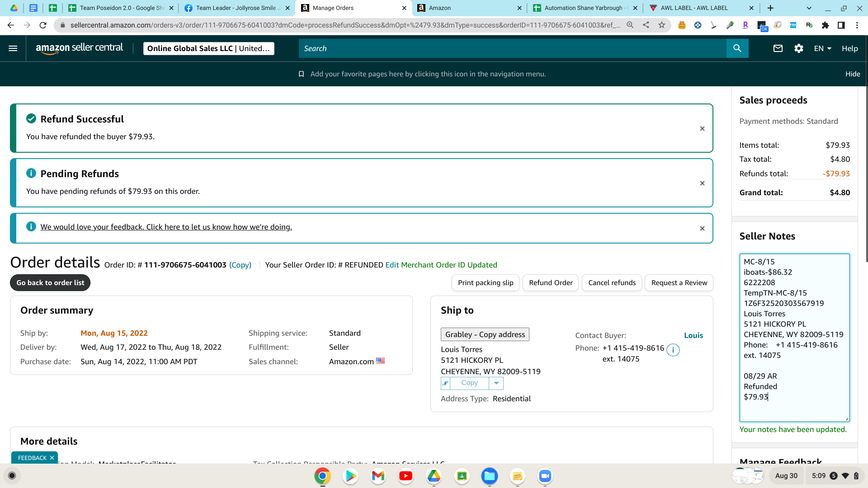Bookmark this page with the star

tap(662, 25)
